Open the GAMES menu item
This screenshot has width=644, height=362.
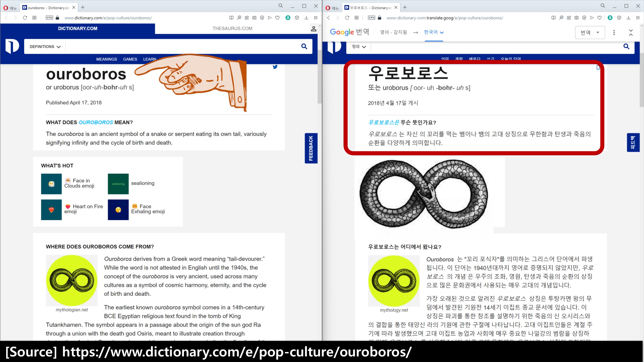click(130, 59)
